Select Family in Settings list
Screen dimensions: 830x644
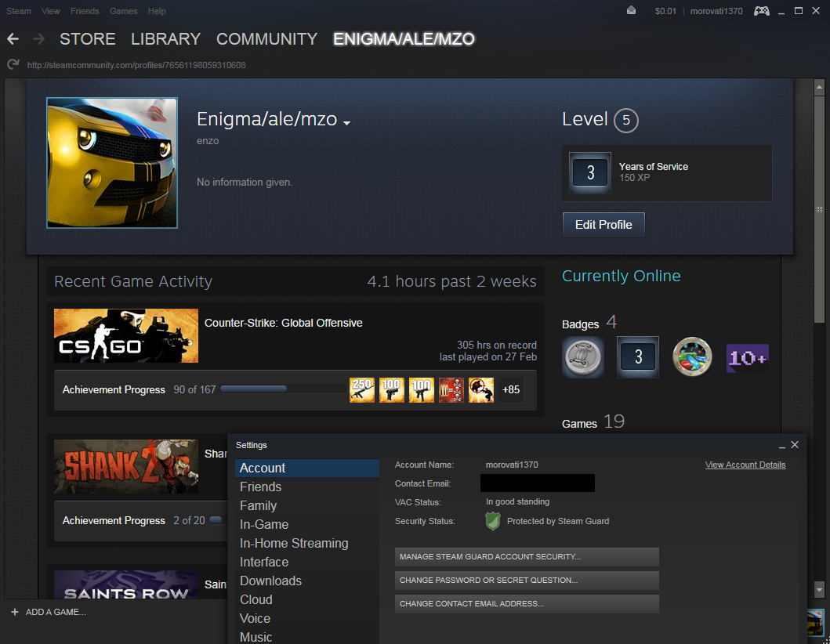[307, 506]
